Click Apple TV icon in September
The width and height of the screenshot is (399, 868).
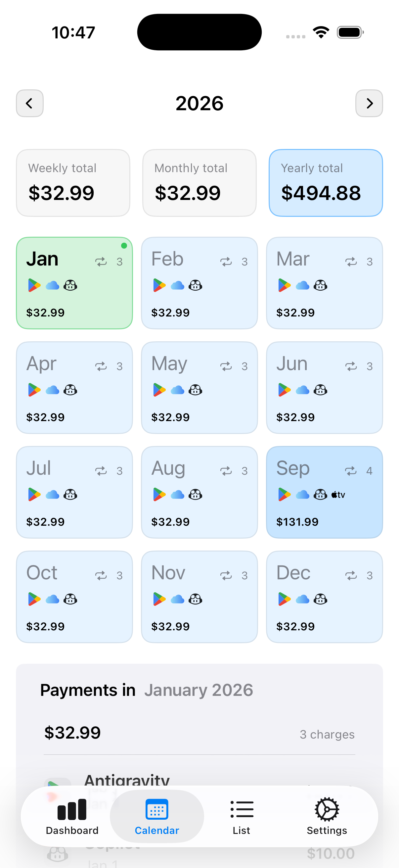click(338, 495)
